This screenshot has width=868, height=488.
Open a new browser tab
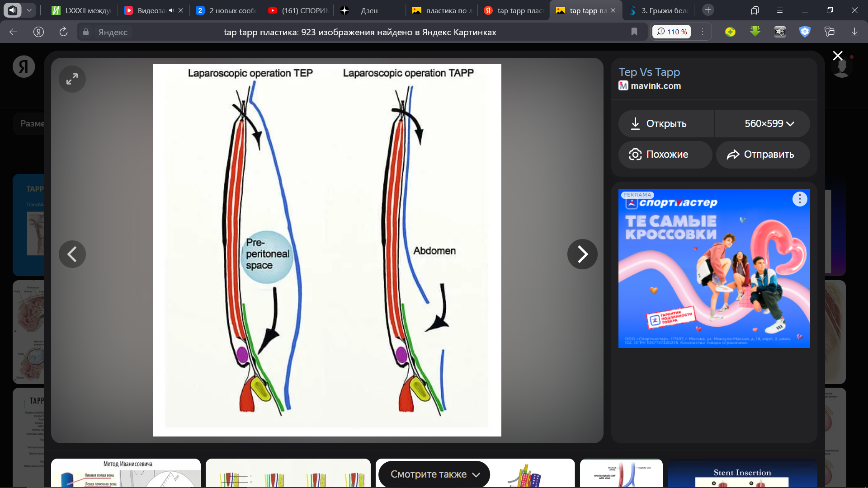click(708, 10)
